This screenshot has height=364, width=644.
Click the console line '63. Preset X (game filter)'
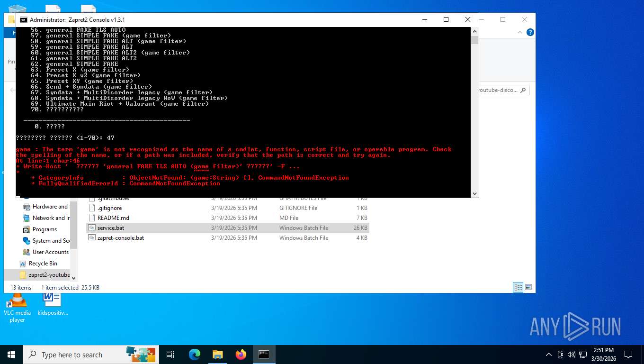[x=80, y=70]
